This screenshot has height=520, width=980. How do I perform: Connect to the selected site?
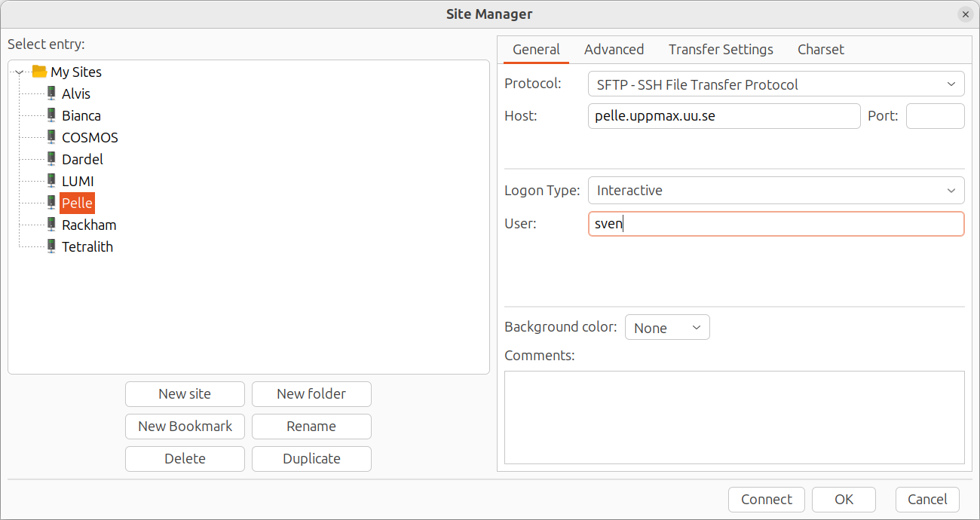766,499
